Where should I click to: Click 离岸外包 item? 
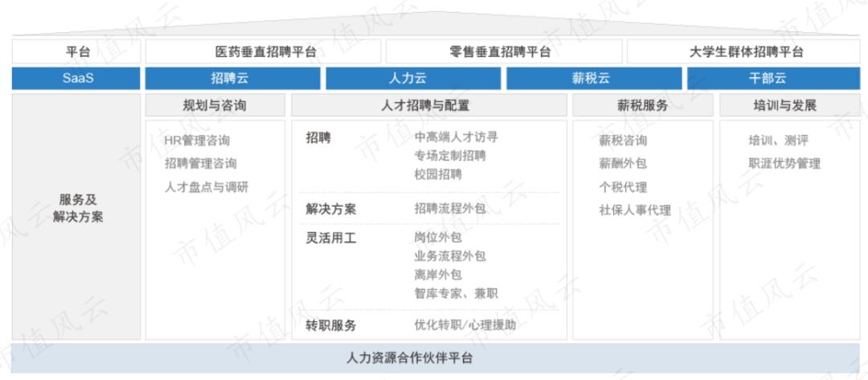coord(438,274)
